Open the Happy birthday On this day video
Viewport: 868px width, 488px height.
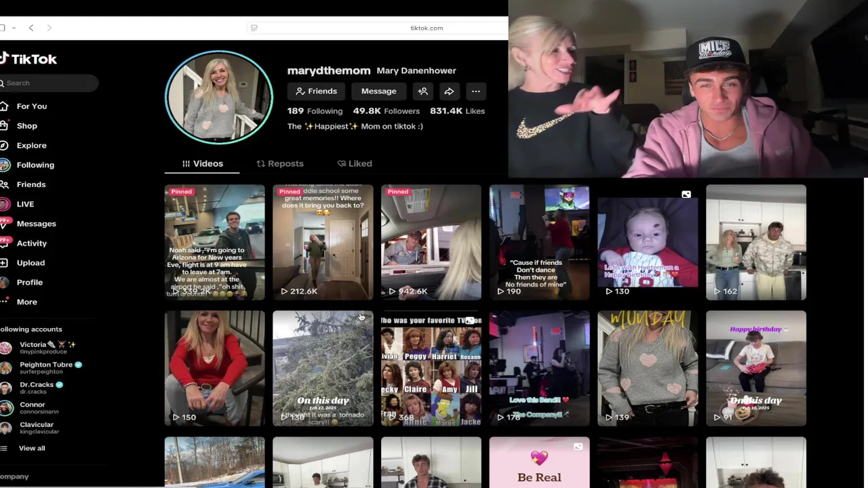pyautogui.click(x=756, y=368)
